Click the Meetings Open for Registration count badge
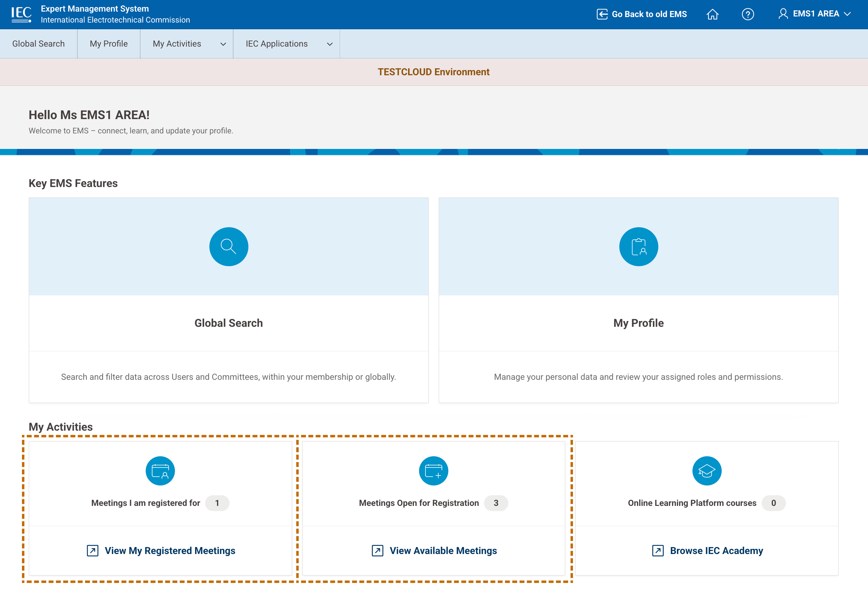 496,503
